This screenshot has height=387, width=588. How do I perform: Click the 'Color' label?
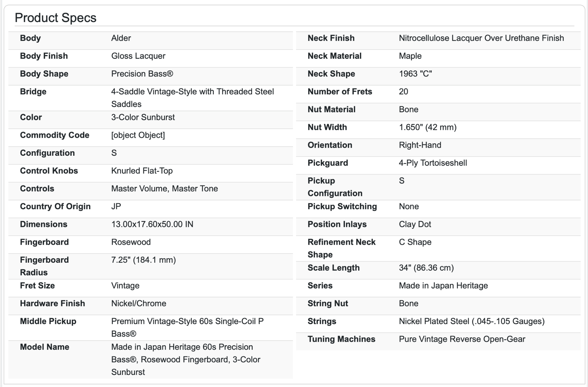[31, 117]
